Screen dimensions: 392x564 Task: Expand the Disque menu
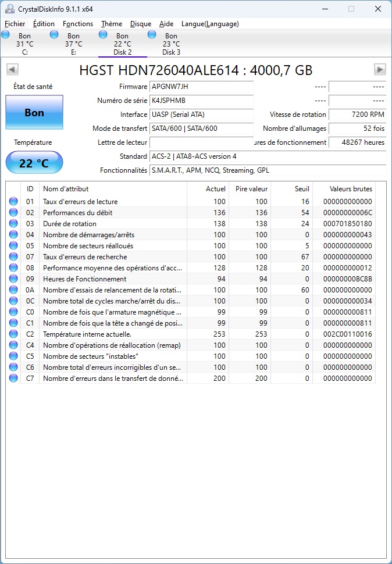(141, 24)
